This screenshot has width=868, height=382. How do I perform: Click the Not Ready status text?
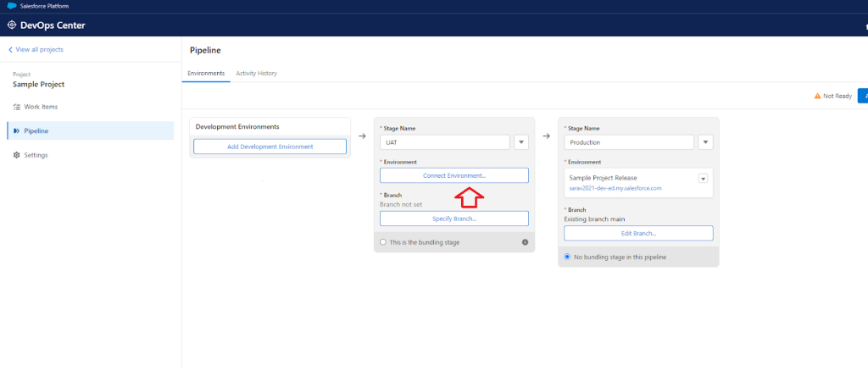coord(837,97)
